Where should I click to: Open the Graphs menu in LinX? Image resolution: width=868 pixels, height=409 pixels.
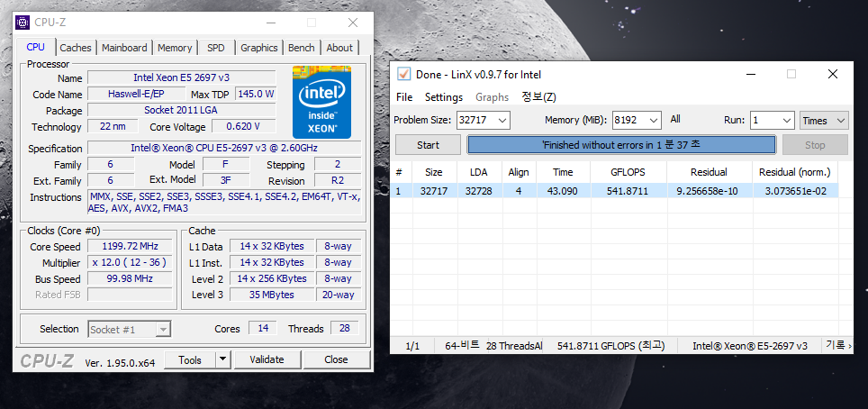(492, 97)
